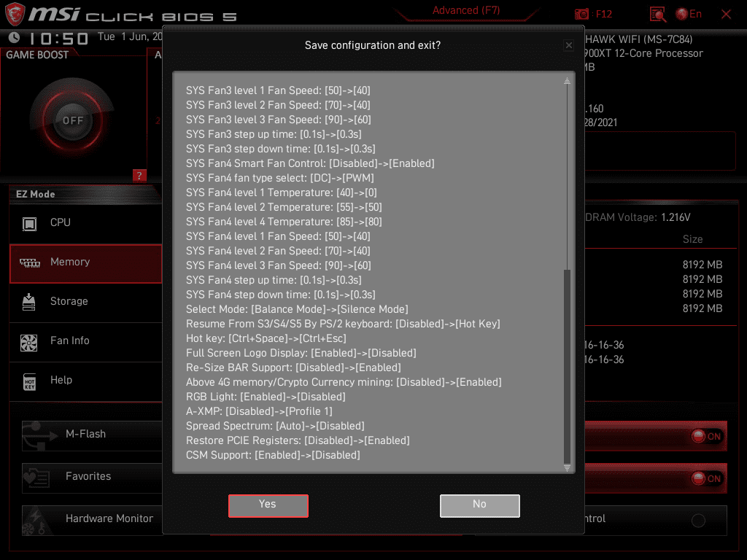Click the change list scrollbar thumb
Viewport: 747px width, 560px height.
click(567, 366)
